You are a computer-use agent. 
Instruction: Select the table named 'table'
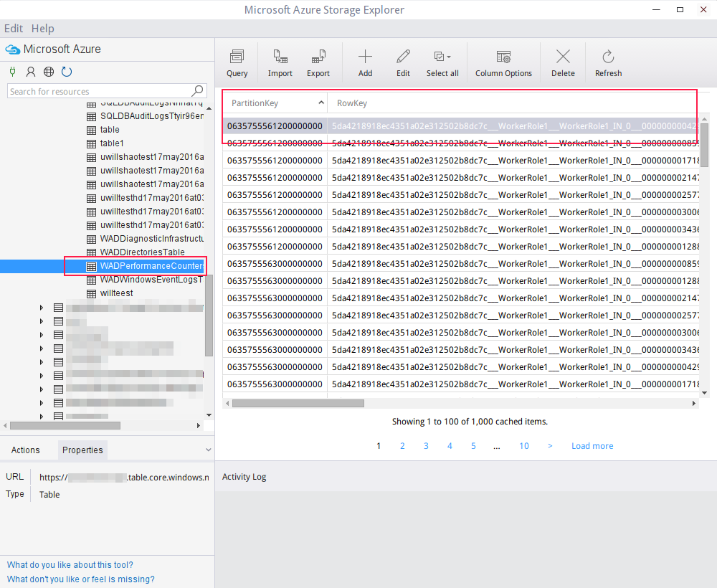(x=110, y=129)
